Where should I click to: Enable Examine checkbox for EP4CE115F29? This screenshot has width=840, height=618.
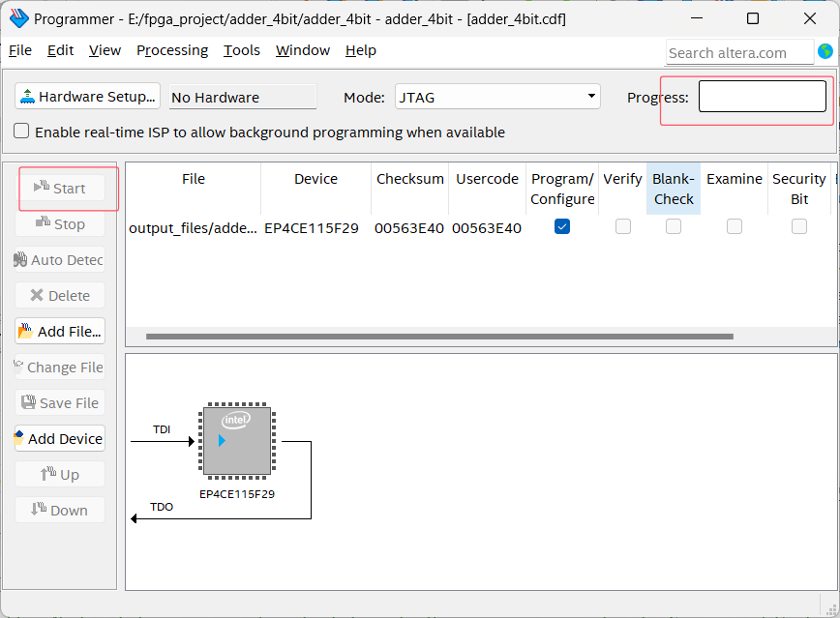click(x=735, y=226)
